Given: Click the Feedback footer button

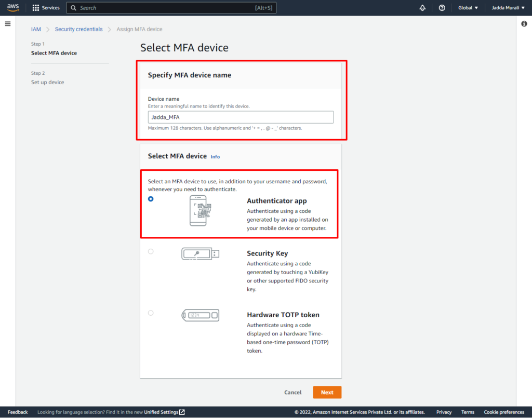Looking at the screenshot, I should coord(18,412).
